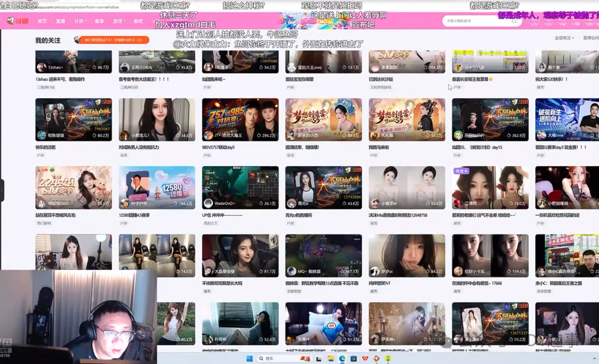The width and height of the screenshot is (599, 364).
Task: Click streamer avatar on 岁岁oi stream card
Action: click(x=374, y=271)
